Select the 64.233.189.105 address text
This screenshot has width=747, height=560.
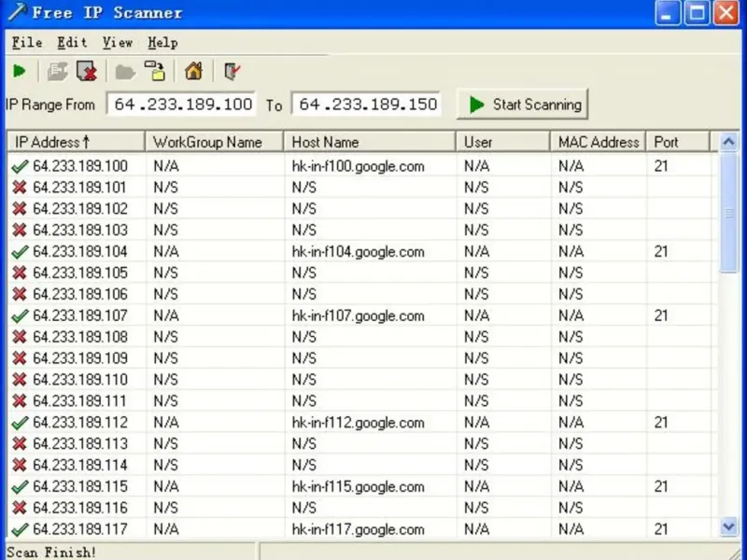(80, 273)
